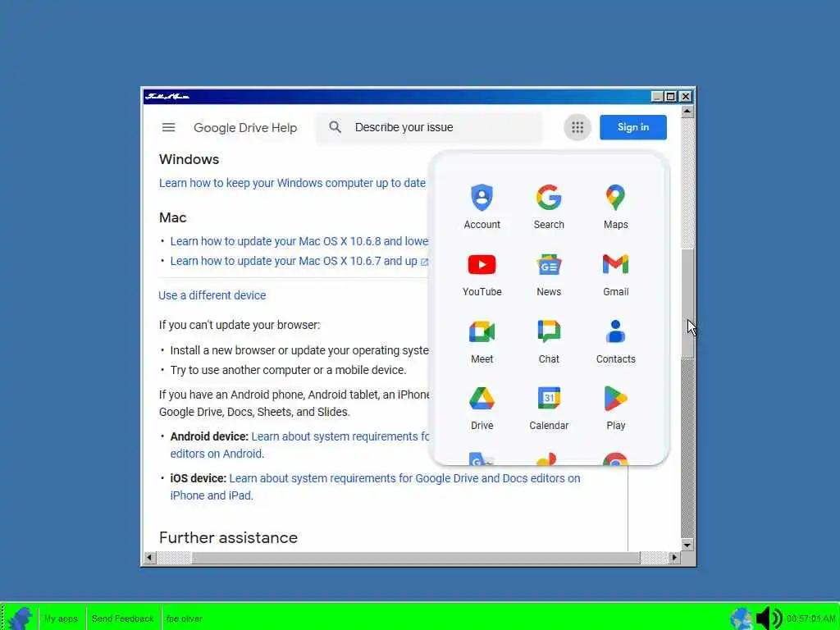Click the speaker volume tray icon
The height and width of the screenshot is (630, 840).
769,619
